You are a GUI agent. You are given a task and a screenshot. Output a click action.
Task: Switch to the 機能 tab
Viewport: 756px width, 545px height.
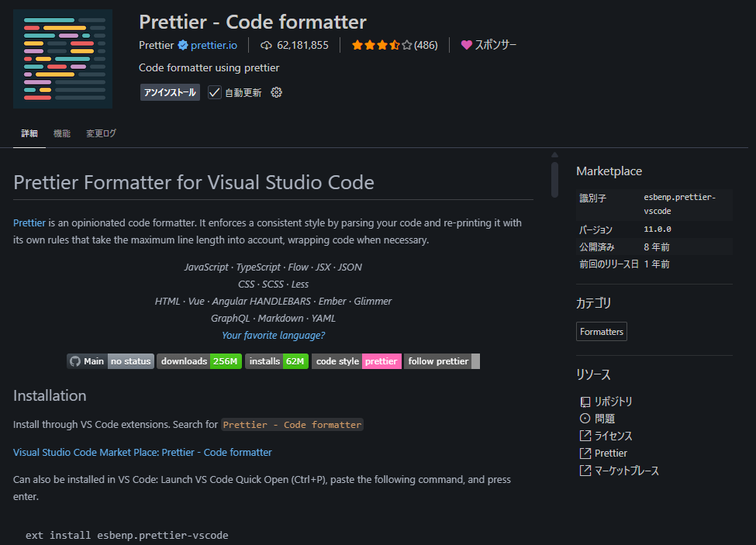[x=61, y=133]
